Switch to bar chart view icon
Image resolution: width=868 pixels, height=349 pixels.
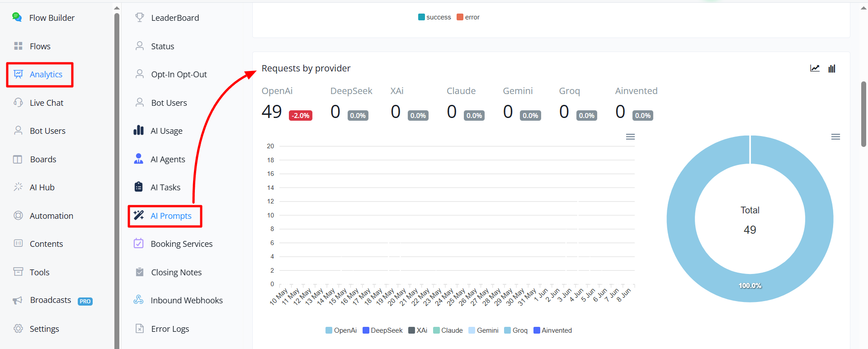pyautogui.click(x=832, y=68)
